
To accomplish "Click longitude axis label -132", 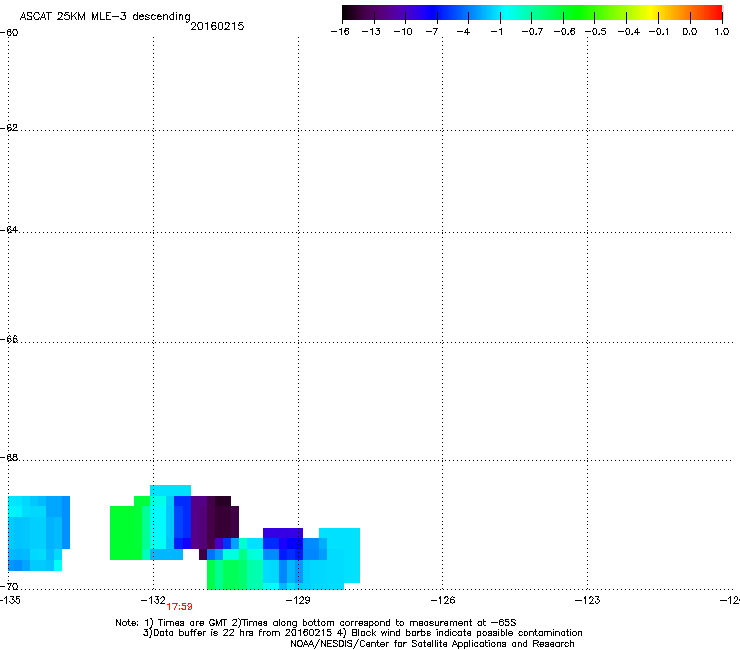I will (153, 600).
